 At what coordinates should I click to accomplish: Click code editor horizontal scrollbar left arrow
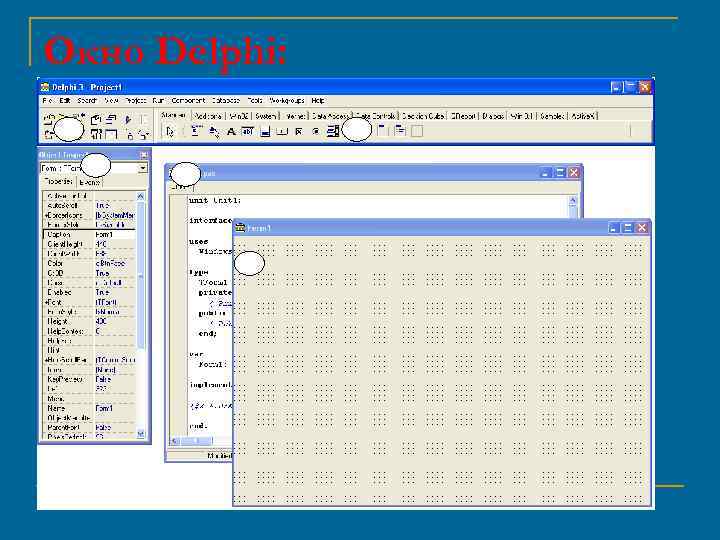(x=175, y=441)
